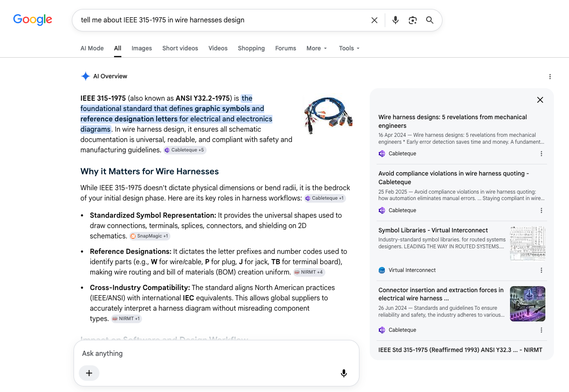Click the AI Overview sparkle icon

point(85,76)
